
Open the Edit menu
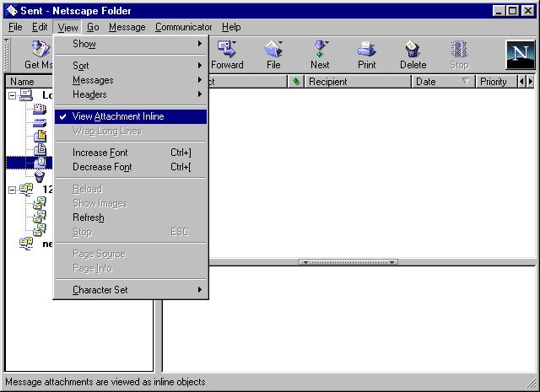[40, 27]
